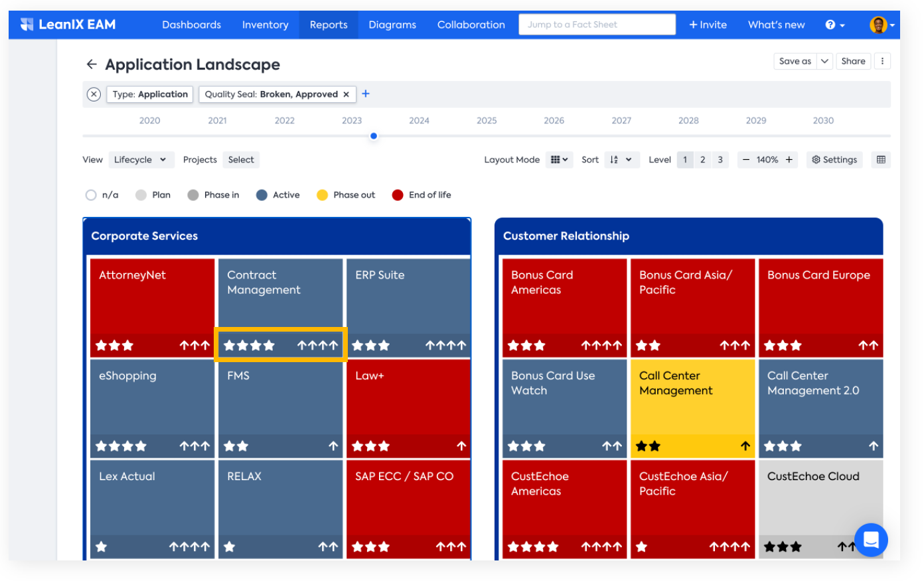Click the arrows on Contract Management tile

pyautogui.click(x=318, y=346)
